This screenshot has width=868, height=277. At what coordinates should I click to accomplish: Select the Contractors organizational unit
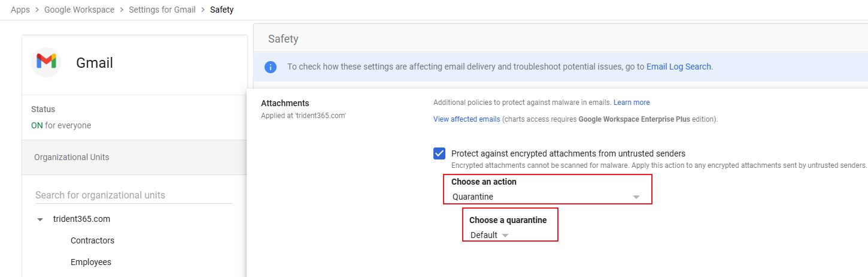click(92, 240)
